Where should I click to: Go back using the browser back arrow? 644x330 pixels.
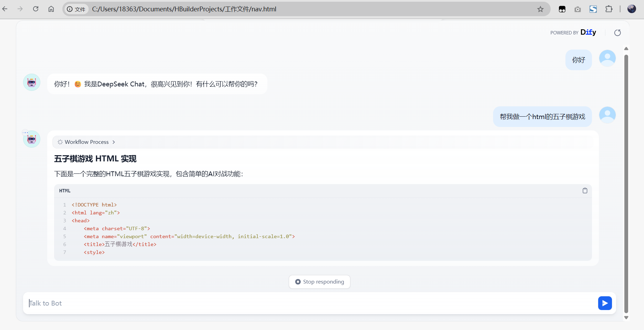[x=5, y=9]
